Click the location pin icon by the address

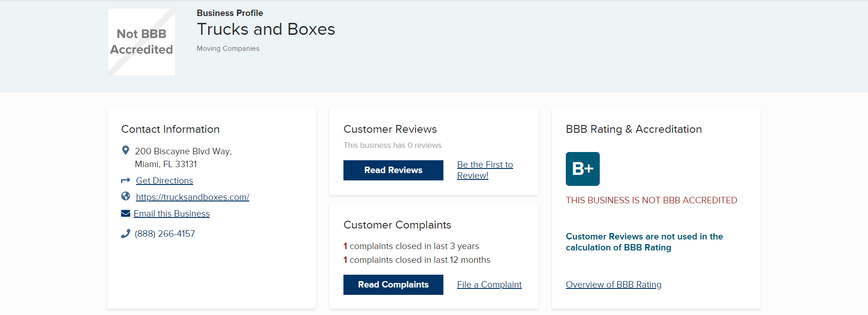125,150
